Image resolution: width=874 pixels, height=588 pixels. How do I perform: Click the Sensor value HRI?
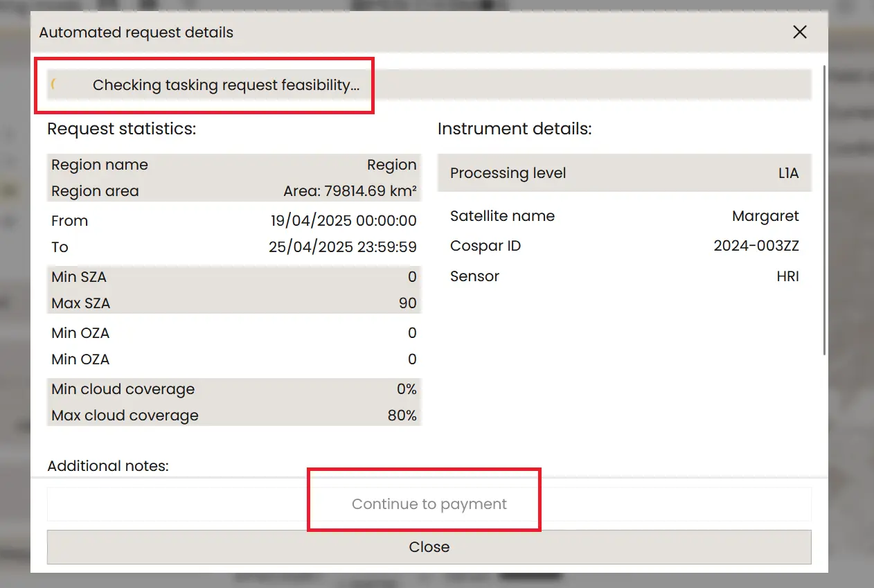click(787, 276)
